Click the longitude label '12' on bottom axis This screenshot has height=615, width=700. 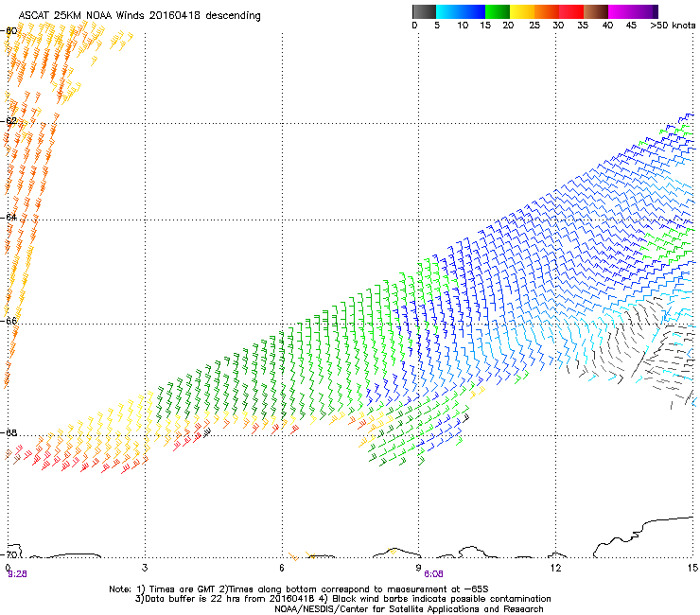(x=555, y=568)
